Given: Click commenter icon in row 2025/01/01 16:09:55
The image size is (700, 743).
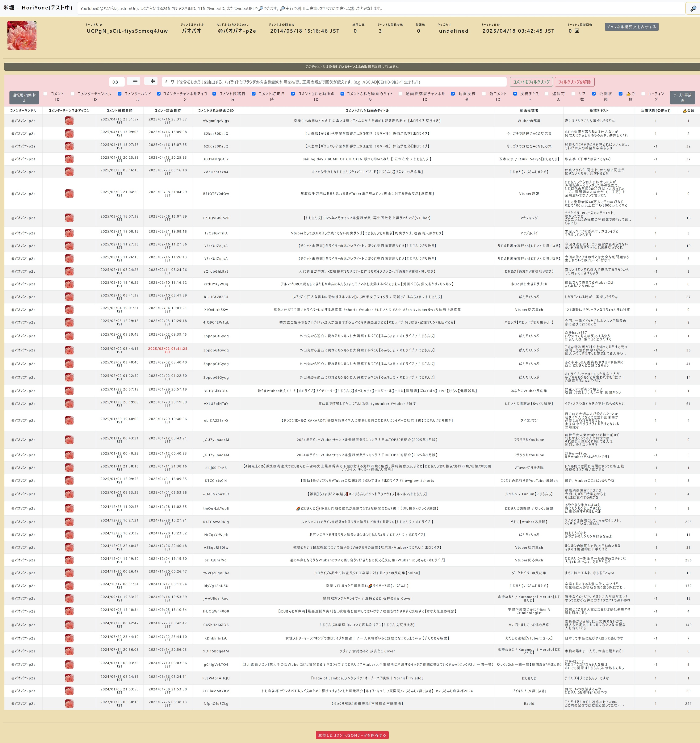Looking at the screenshot, I should tap(69, 481).
